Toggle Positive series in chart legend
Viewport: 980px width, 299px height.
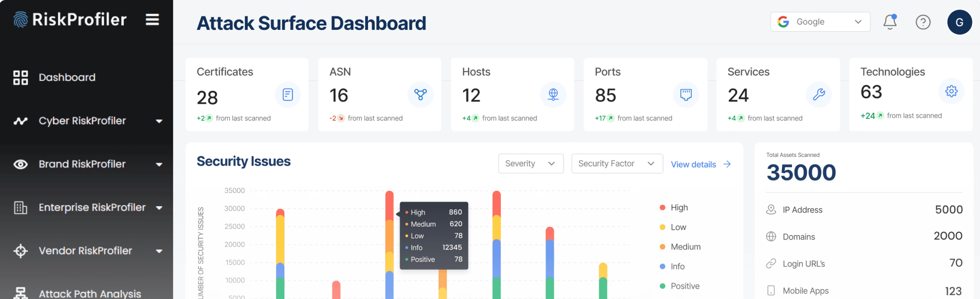pyautogui.click(x=679, y=286)
